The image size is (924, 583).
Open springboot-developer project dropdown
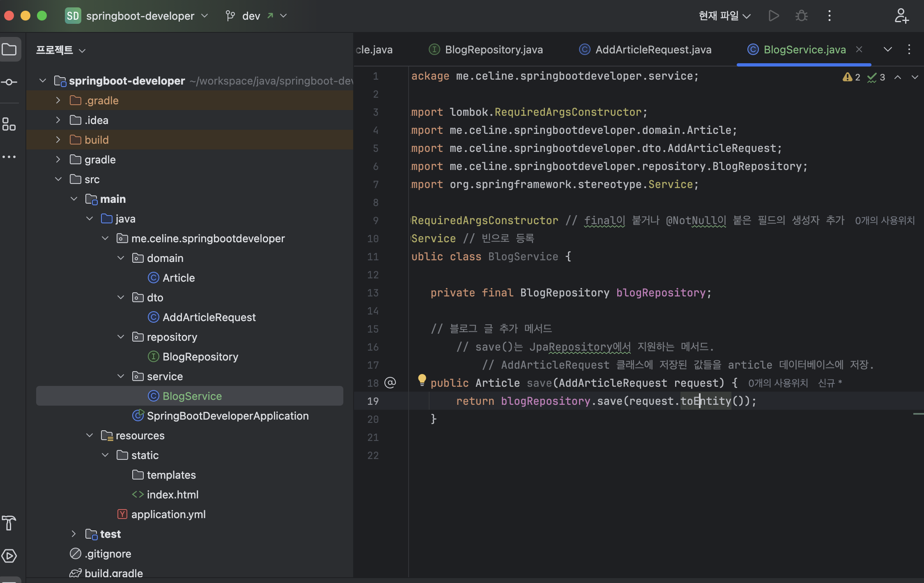pos(137,16)
